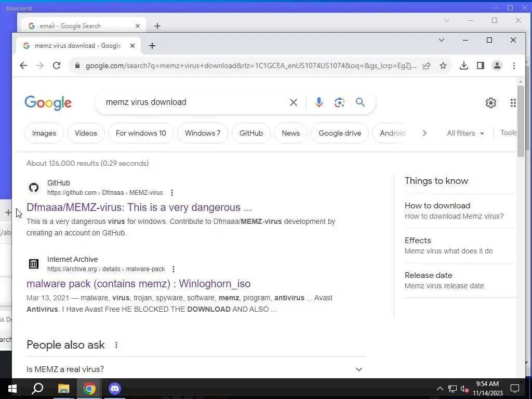Open Windows Start menu
This screenshot has width=532, height=399.
(x=12, y=389)
